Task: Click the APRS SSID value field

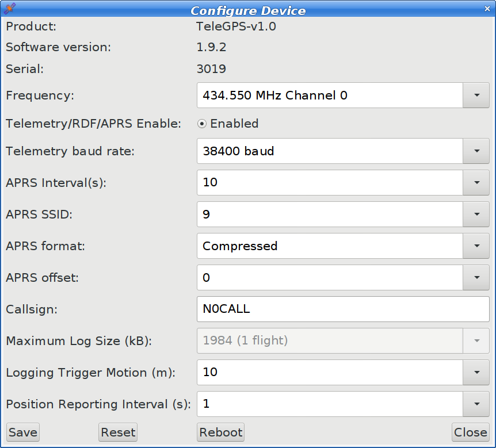Action: (330, 215)
